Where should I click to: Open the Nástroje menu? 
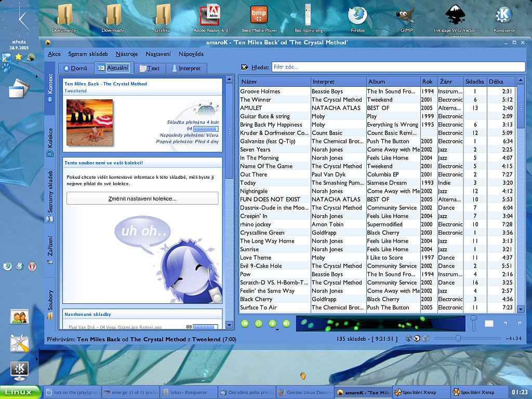[x=127, y=54]
